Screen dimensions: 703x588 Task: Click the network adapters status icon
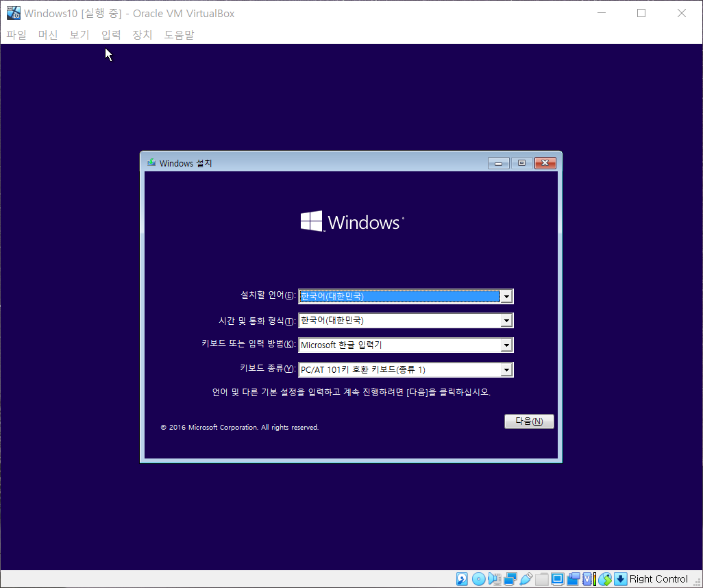pyautogui.click(x=510, y=579)
